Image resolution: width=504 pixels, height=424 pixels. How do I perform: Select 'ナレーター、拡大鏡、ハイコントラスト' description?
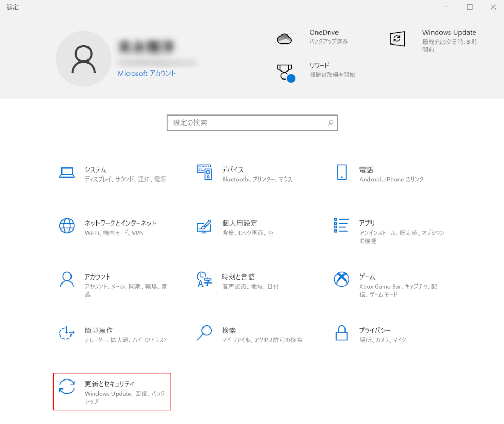click(126, 340)
